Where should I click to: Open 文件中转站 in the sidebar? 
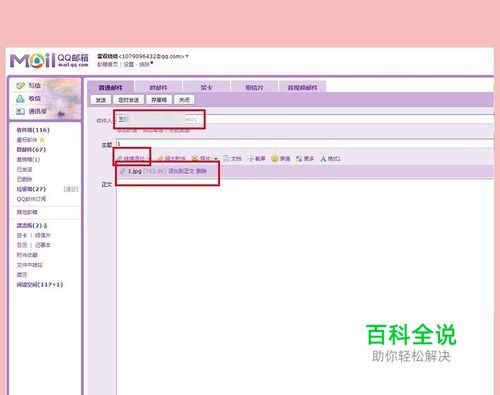coord(30,265)
